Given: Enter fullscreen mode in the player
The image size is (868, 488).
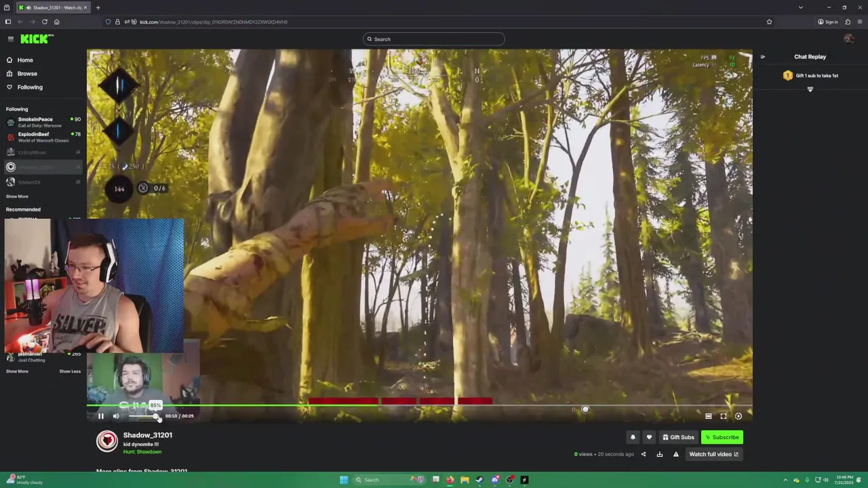Looking at the screenshot, I should point(724,416).
